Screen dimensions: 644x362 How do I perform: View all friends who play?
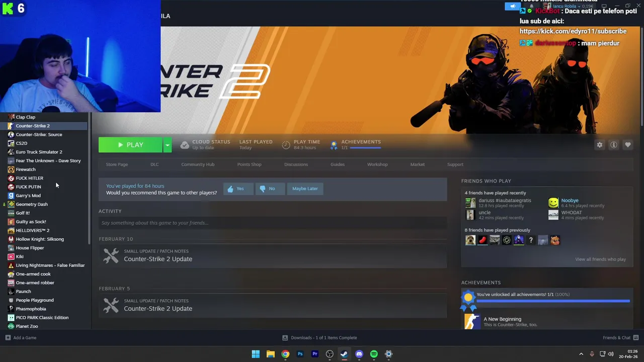pyautogui.click(x=600, y=259)
